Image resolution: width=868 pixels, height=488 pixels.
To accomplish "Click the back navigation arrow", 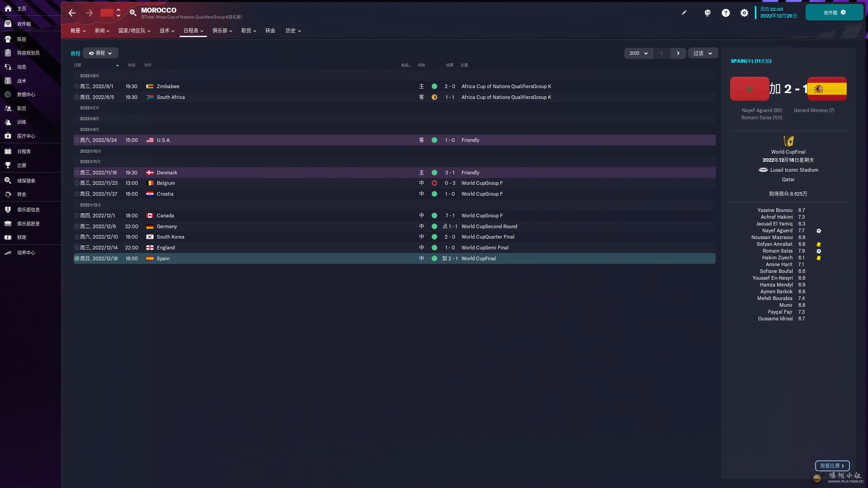I will (72, 13).
